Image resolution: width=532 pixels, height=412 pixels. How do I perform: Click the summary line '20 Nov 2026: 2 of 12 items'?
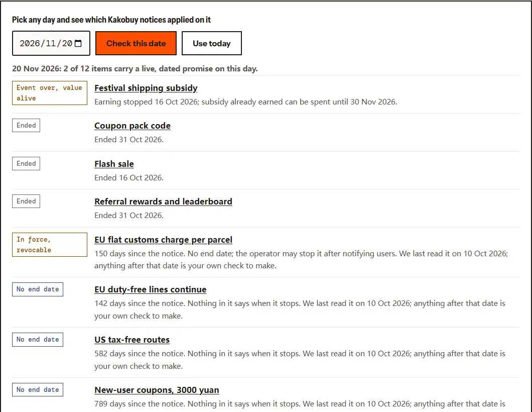click(135, 69)
